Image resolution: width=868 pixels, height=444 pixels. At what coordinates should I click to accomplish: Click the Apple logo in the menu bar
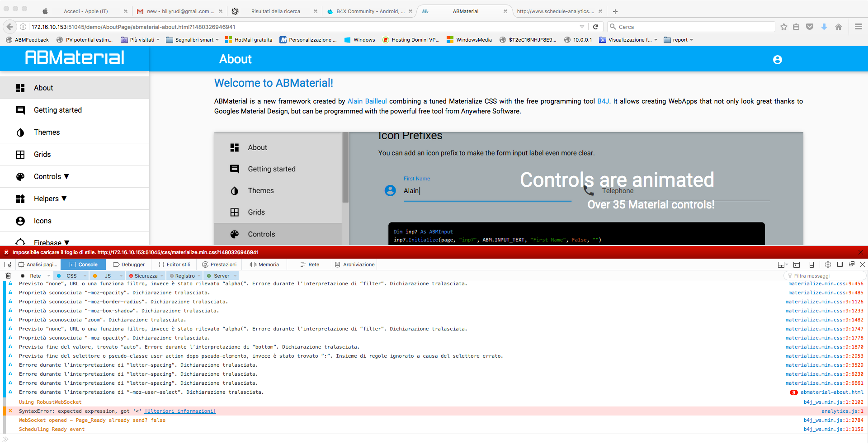click(x=45, y=11)
